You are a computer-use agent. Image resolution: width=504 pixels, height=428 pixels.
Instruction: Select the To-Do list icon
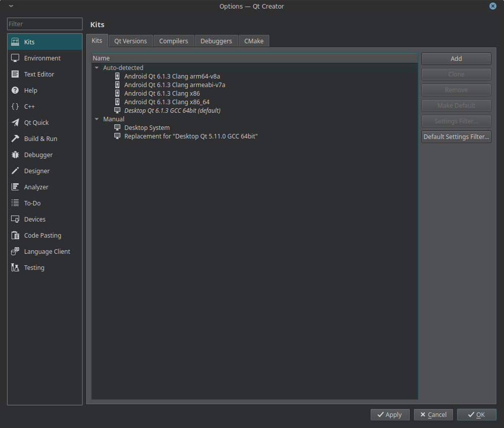pyautogui.click(x=15, y=203)
